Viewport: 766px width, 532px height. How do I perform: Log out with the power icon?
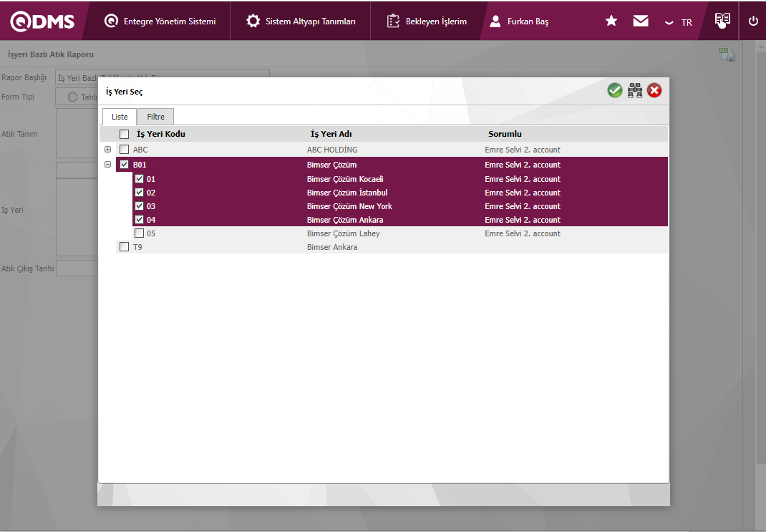click(753, 21)
